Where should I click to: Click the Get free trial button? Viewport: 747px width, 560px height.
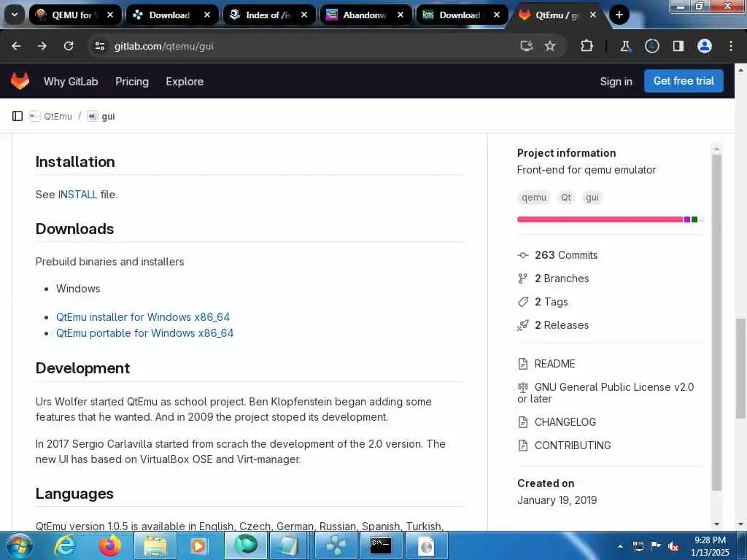(684, 81)
